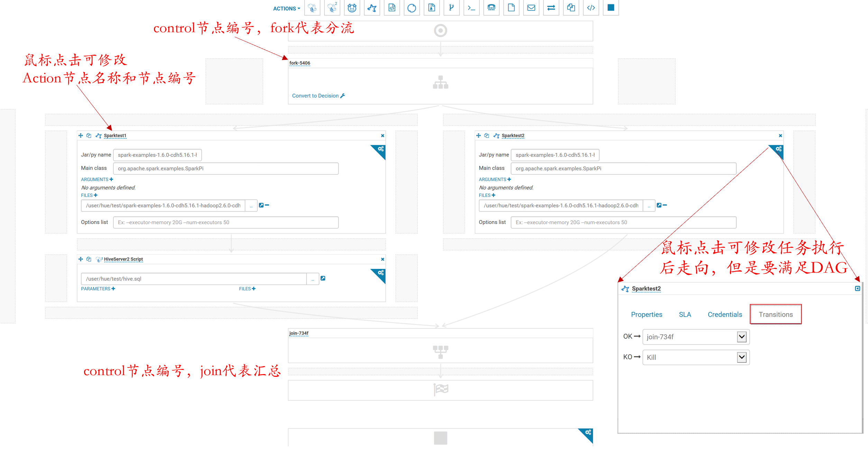The height and width of the screenshot is (454, 868).
Task: Switch to the Properties tab
Action: (646, 315)
